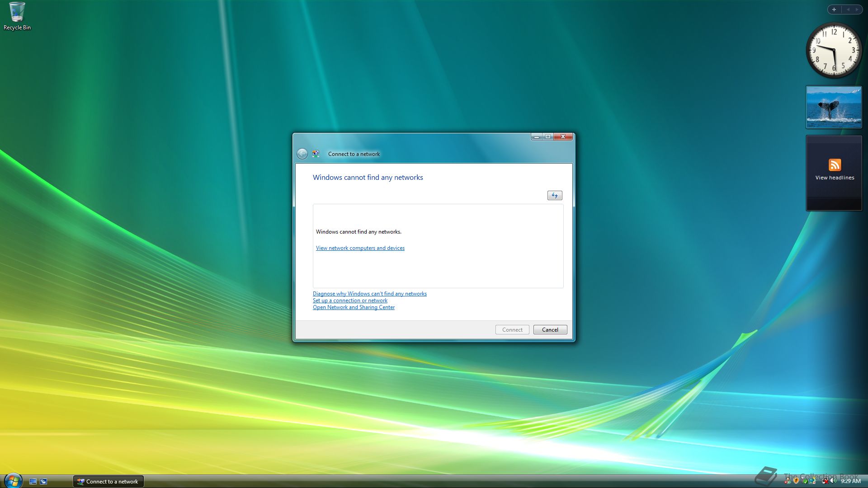The width and height of the screenshot is (868, 488).
Task: Click the 'Windows cannot find any networks' heading
Action: [368, 178]
